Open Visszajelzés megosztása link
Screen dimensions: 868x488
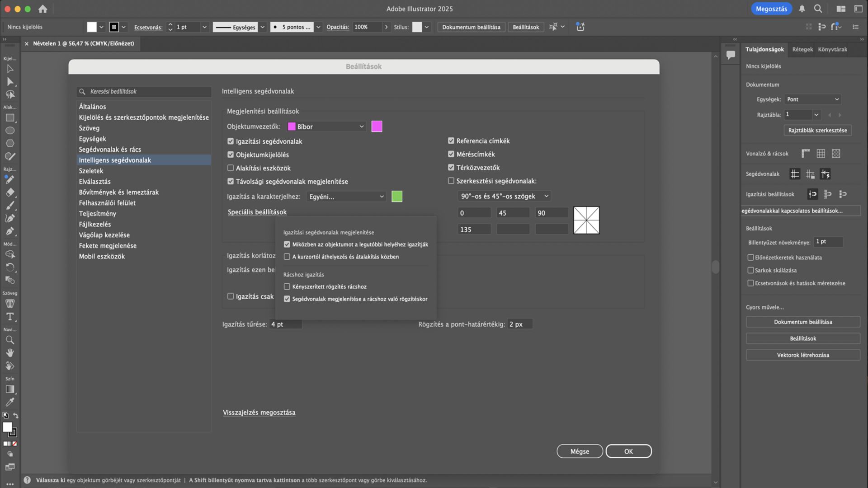pos(259,413)
